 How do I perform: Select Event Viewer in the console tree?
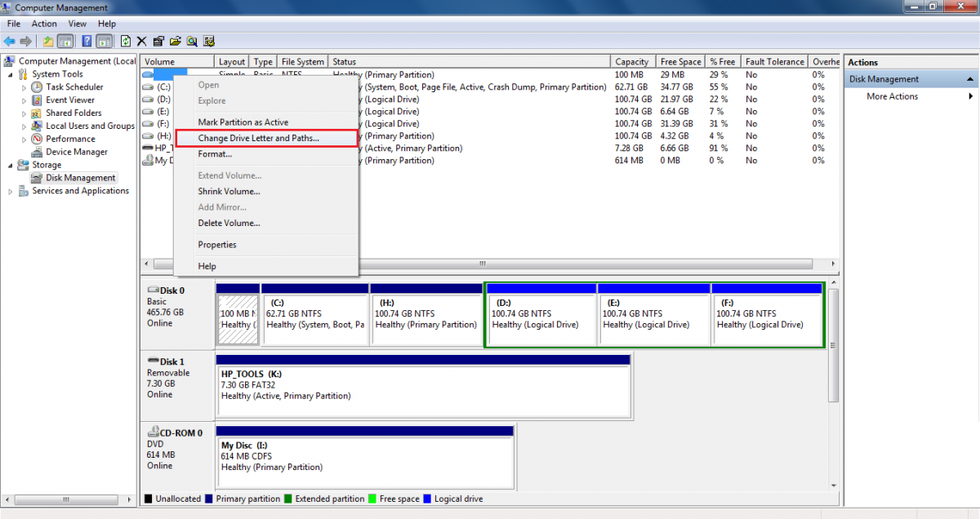tap(70, 100)
